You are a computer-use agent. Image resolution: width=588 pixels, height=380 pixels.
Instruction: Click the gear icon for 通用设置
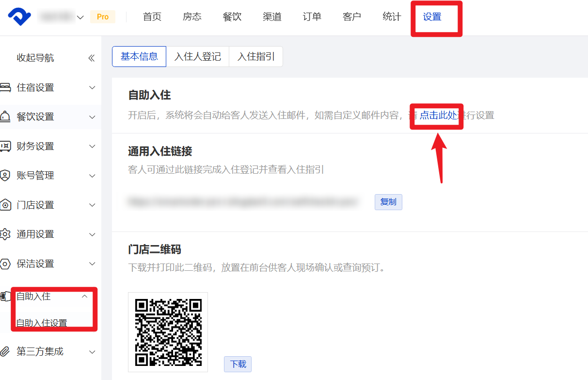point(5,234)
